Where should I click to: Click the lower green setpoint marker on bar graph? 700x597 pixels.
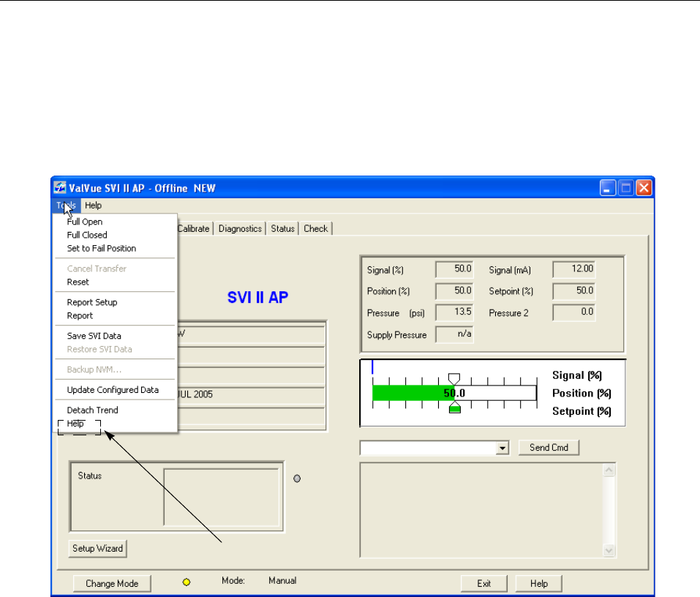454,408
